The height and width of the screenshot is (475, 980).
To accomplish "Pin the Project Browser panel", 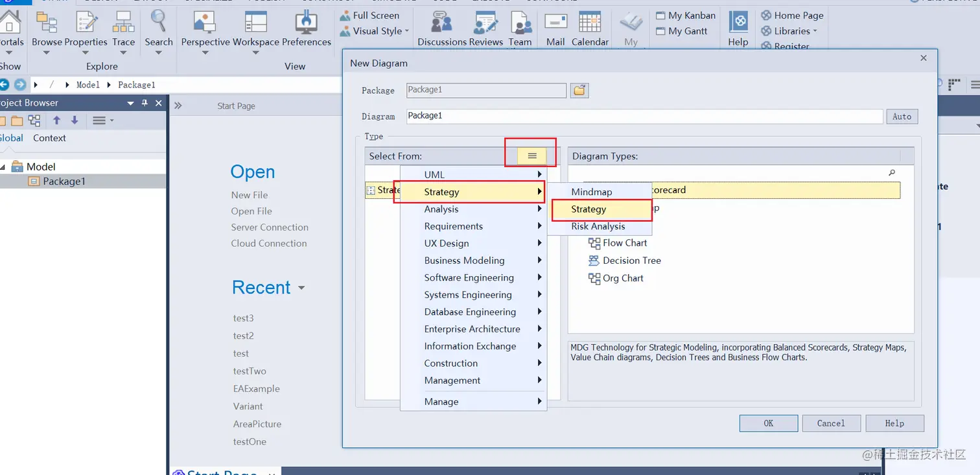I will [x=145, y=103].
